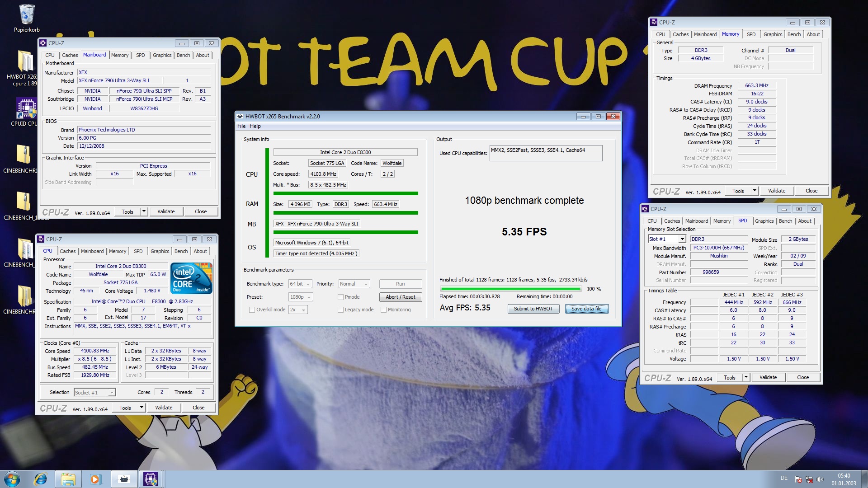Click the Action Center flag tray icon

click(x=798, y=479)
